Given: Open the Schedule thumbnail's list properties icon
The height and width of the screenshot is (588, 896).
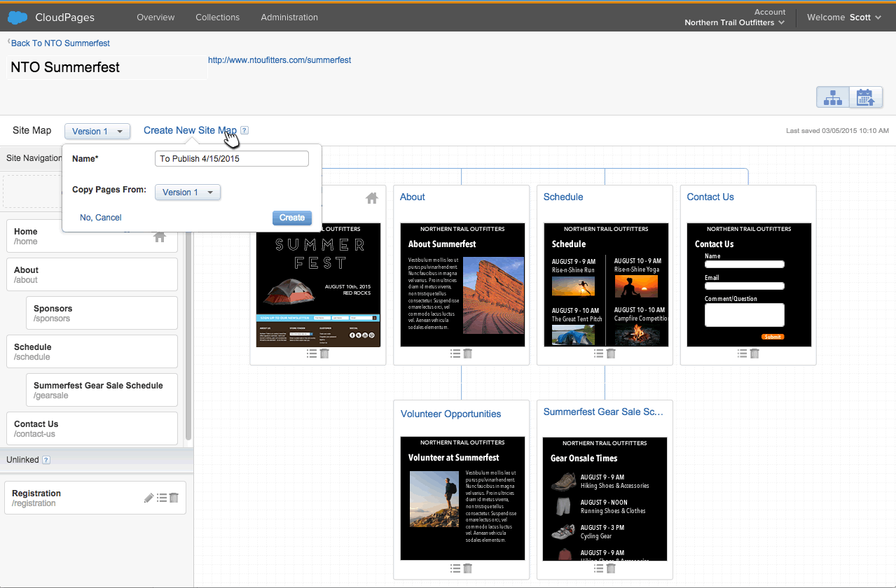Looking at the screenshot, I should (x=598, y=353).
